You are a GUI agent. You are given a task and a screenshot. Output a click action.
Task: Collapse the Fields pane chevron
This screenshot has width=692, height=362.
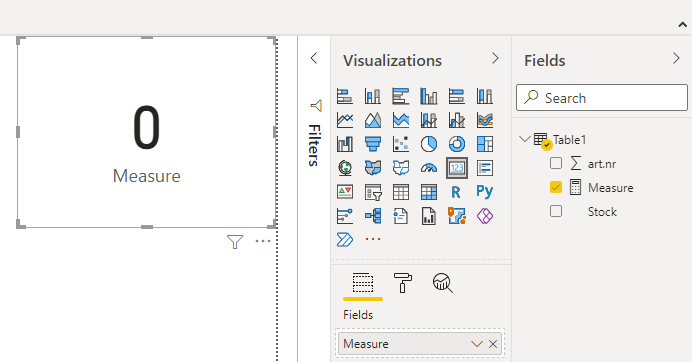(676, 58)
